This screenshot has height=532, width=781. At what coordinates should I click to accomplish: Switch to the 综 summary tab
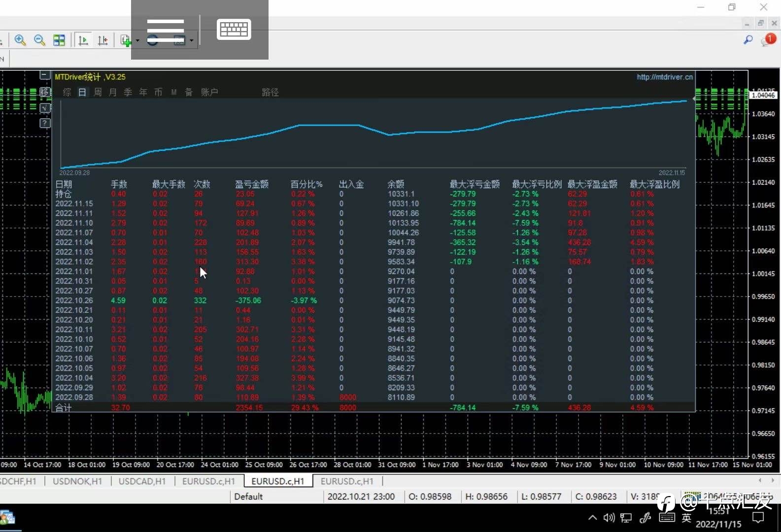(67, 92)
